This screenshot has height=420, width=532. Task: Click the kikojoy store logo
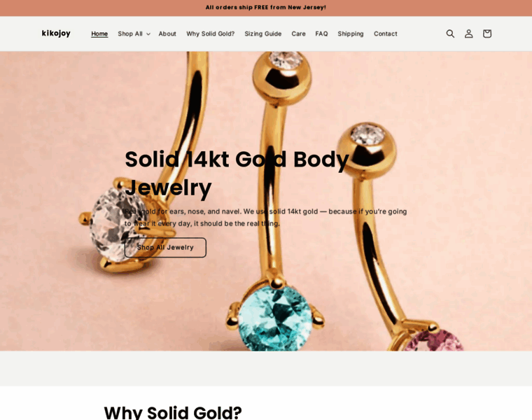[56, 33]
